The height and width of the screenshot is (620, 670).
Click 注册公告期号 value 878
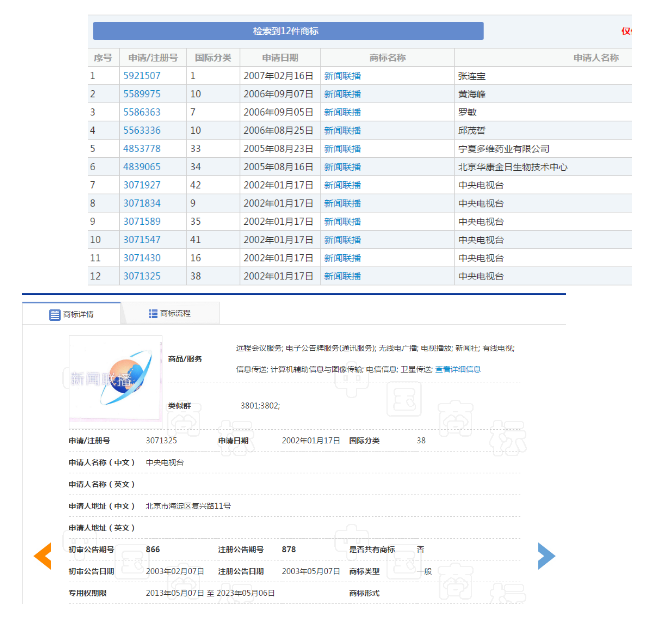coord(289,549)
